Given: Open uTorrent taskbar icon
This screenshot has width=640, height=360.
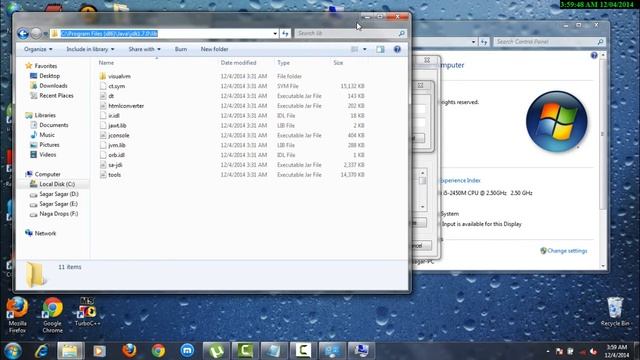Looking at the screenshot, I should click(216, 351).
